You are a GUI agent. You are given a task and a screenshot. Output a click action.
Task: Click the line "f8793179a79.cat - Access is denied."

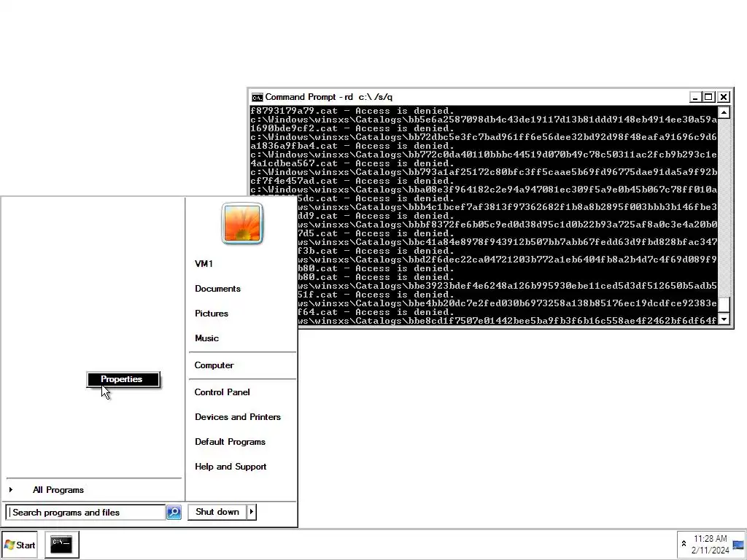tap(352, 111)
